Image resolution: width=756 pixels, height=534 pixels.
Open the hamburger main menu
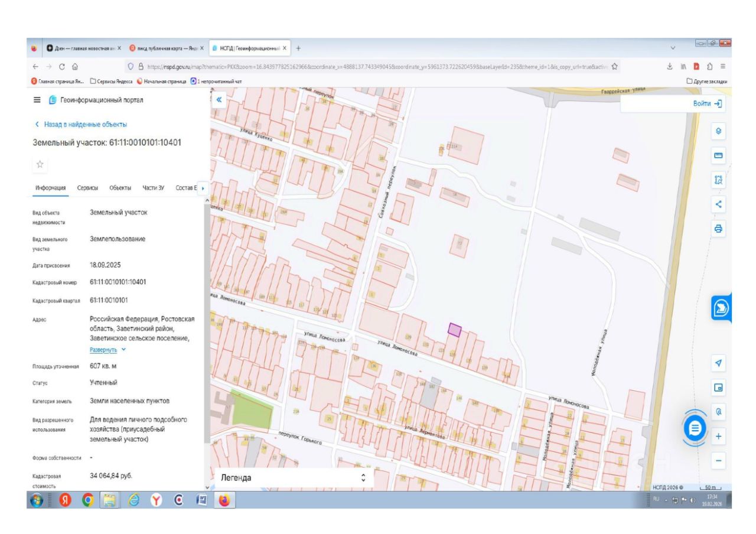coord(37,100)
